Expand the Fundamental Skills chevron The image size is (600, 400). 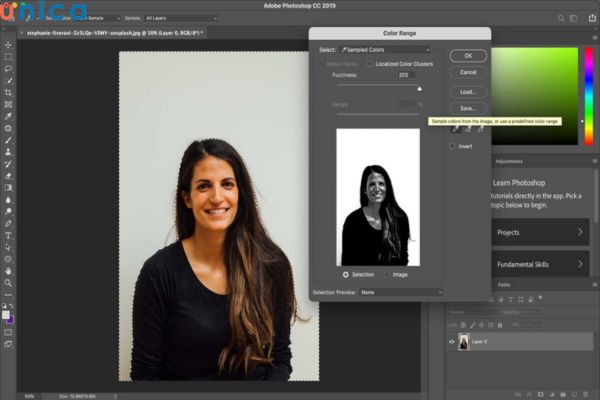(580, 264)
